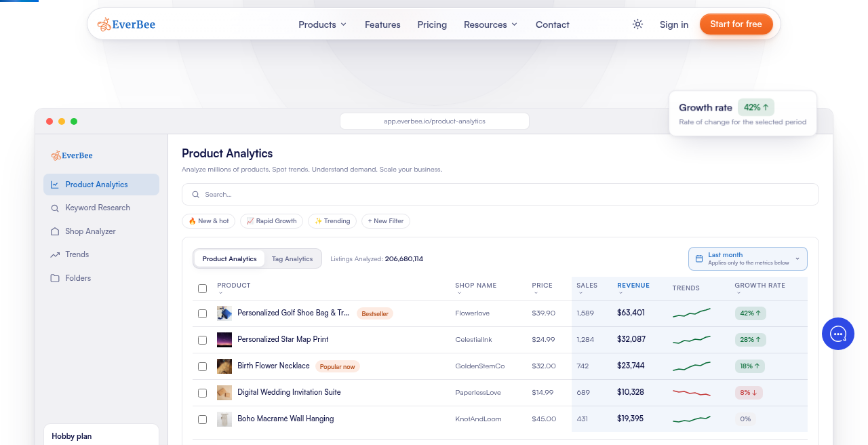This screenshot has width=868, height=445.
Task: Click the search magnifier icon in search bar
Action: 196,195
